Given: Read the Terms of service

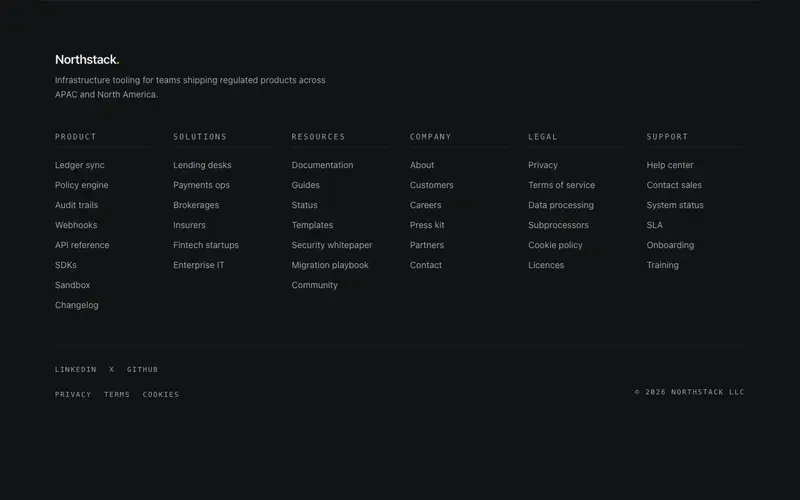Looking at the screenshot, I should 562,185.
